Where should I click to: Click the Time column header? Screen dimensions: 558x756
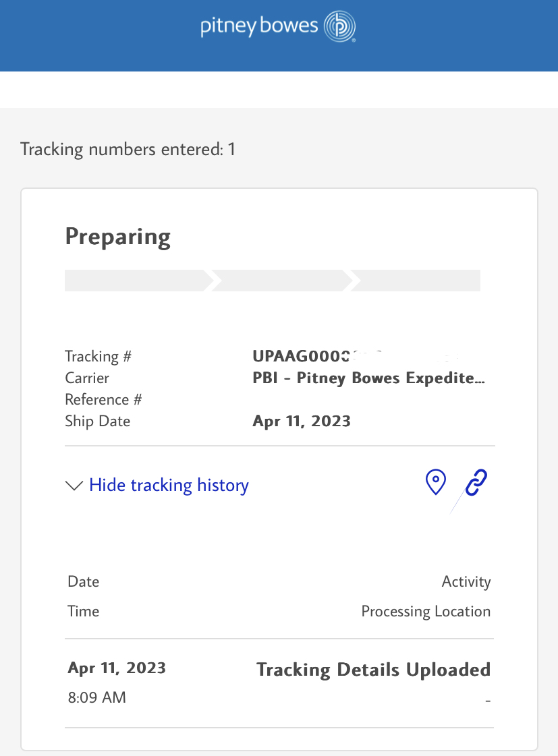[84, 612]
